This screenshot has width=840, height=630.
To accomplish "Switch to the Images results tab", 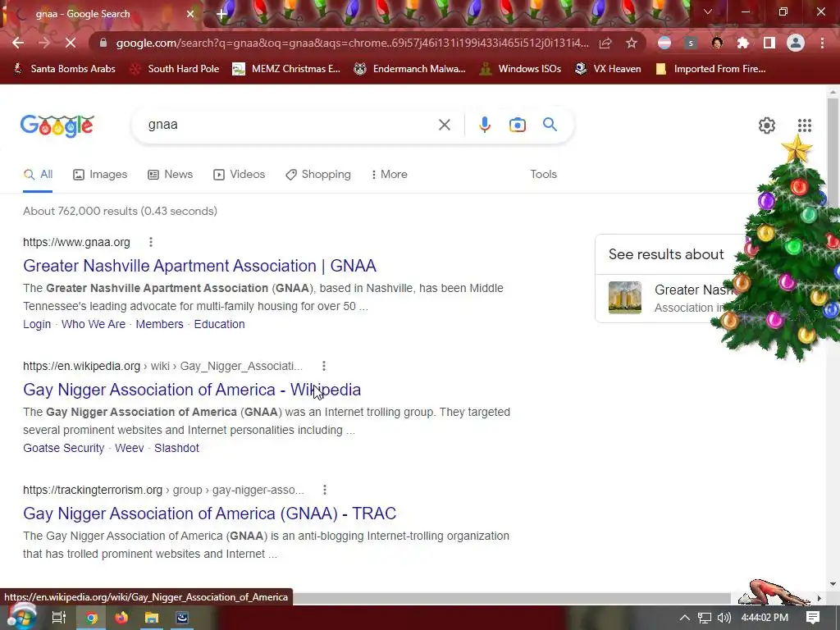I will pos(100,175).
